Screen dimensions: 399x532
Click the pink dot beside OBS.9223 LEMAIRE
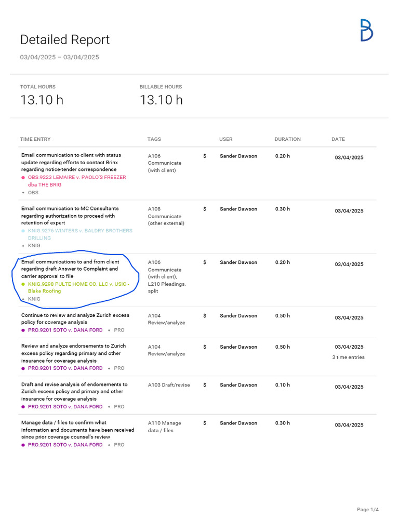click(23, 178)
